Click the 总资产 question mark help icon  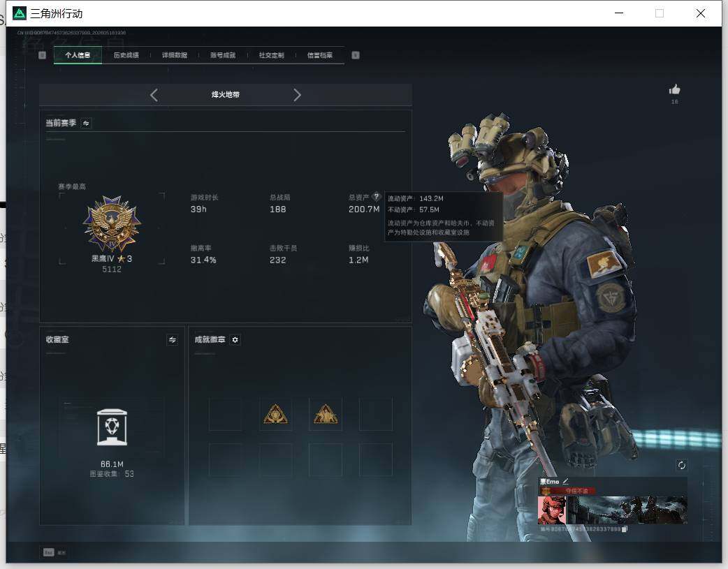(x=376, y=197)
